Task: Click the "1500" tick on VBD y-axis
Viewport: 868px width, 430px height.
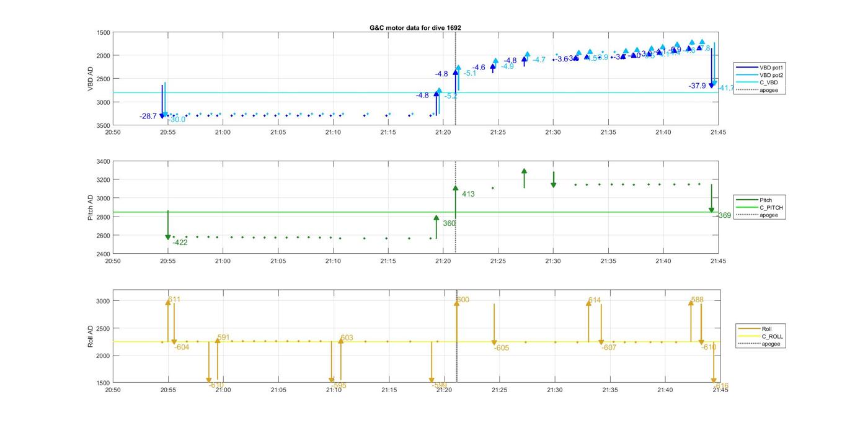Action: [x=103, y=33]
